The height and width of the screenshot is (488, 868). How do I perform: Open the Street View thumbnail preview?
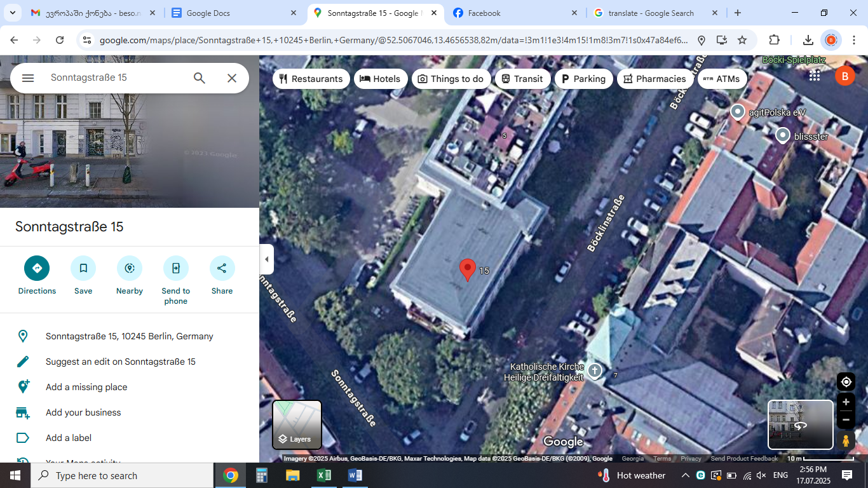[800, 424]
